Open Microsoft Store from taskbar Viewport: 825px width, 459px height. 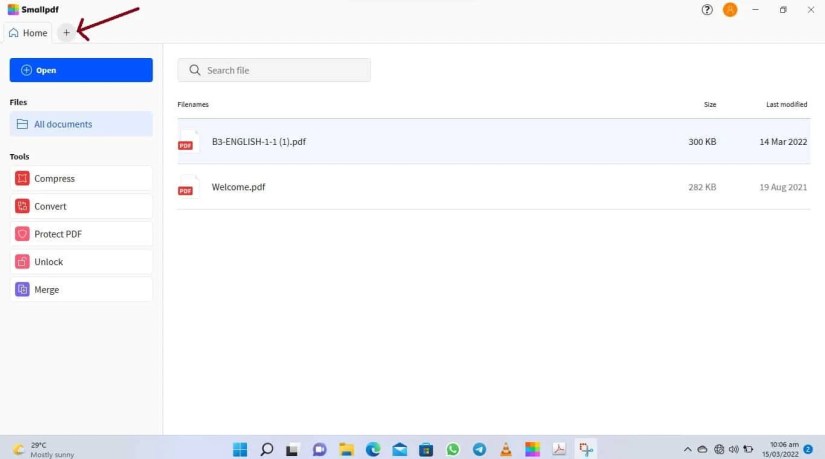426,449
